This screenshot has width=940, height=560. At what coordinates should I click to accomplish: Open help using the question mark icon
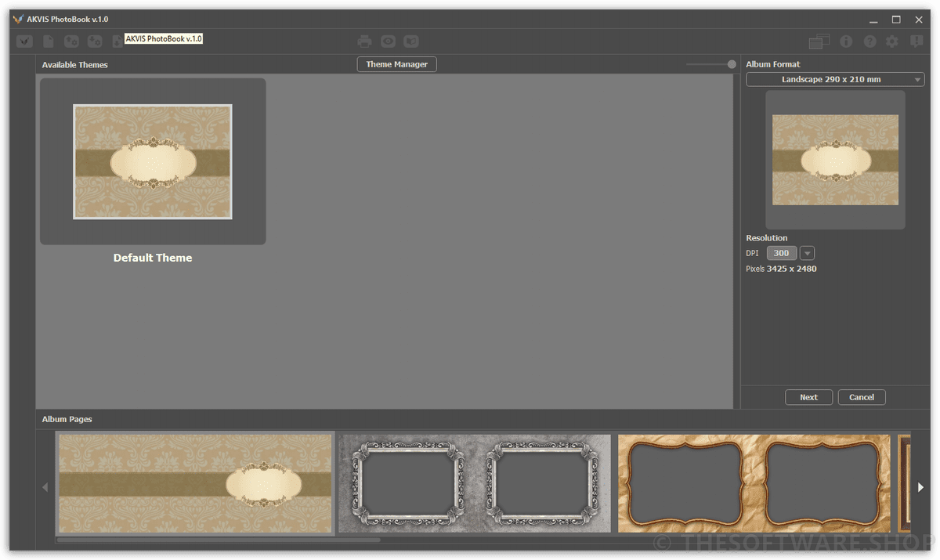tap(869, 42)
